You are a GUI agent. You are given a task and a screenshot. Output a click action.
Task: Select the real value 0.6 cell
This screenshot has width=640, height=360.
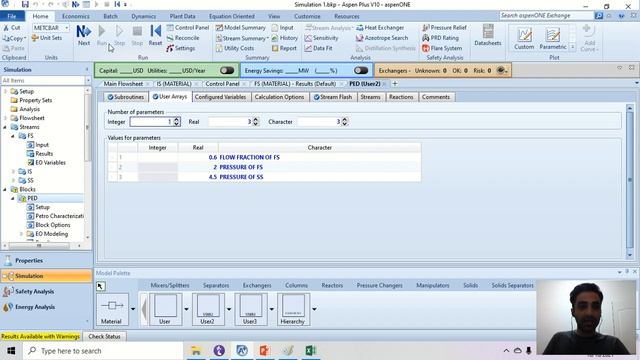point(198,157)
